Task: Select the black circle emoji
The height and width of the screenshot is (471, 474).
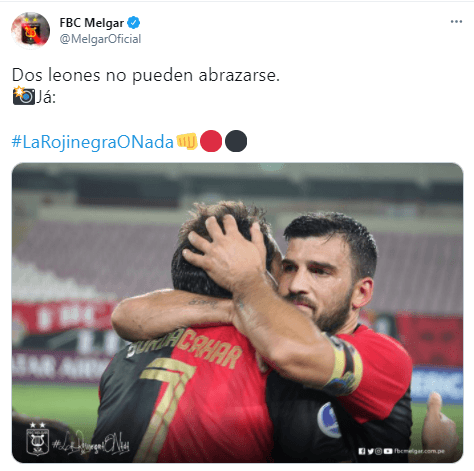Action: (236, 141)
